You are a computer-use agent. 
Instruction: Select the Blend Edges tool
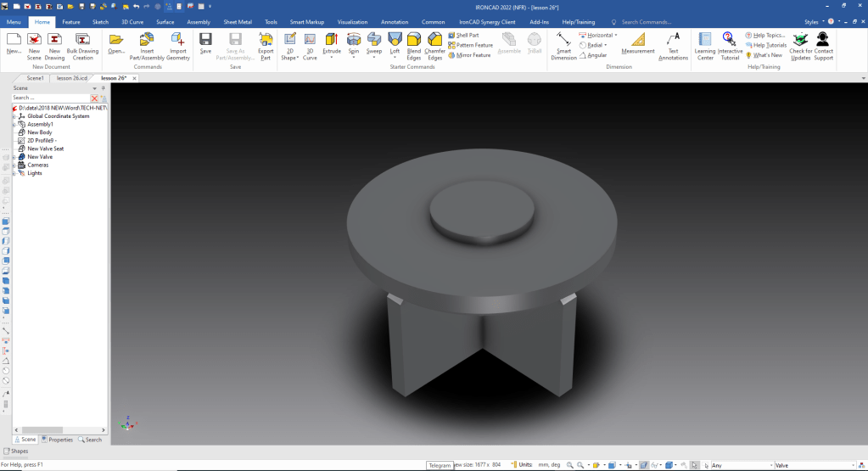tap(414, 39)
